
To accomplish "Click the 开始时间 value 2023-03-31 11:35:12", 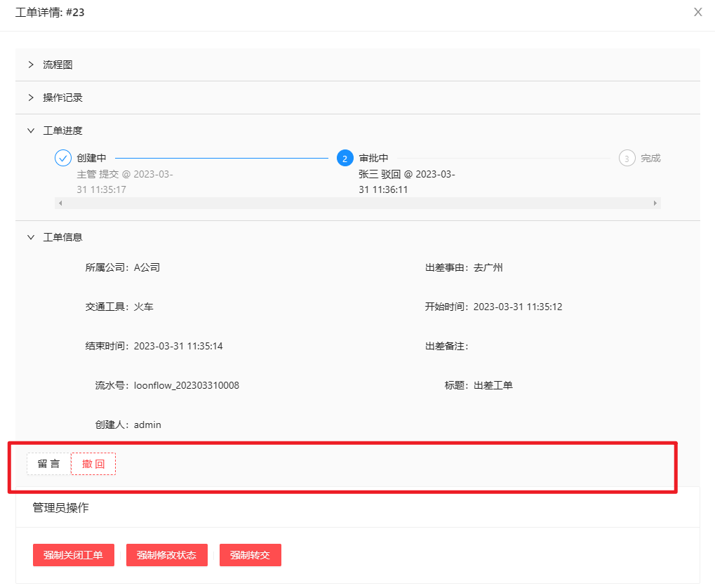I will [x=518, y=307].
